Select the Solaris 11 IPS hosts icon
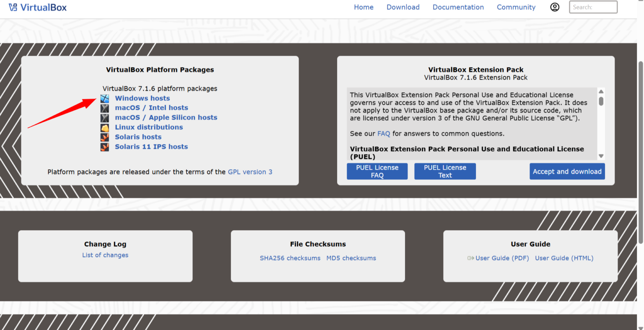Screen dimensions: 644x330 (104, 147)
